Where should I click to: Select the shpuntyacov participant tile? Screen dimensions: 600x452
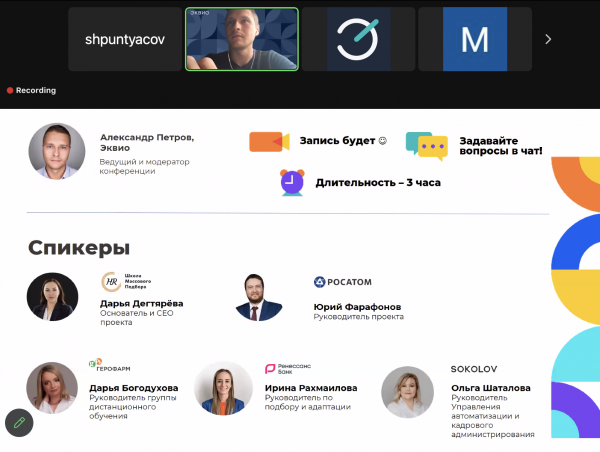coord(125,39)
